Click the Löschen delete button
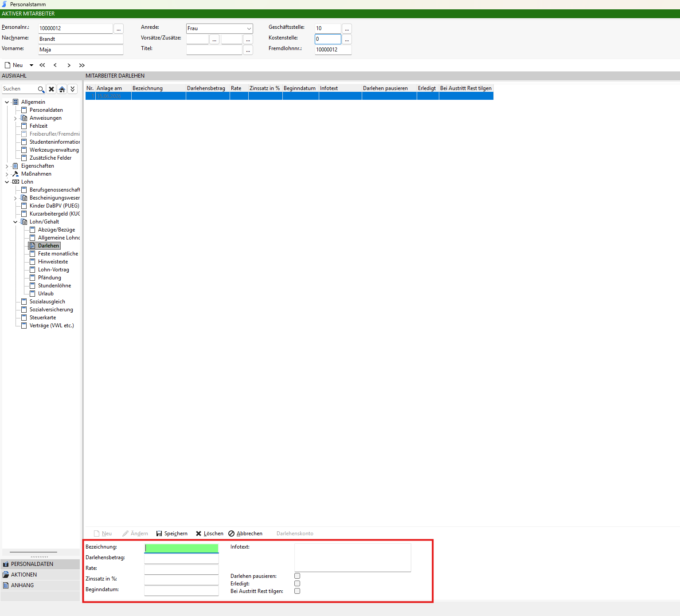 [210, 534]
